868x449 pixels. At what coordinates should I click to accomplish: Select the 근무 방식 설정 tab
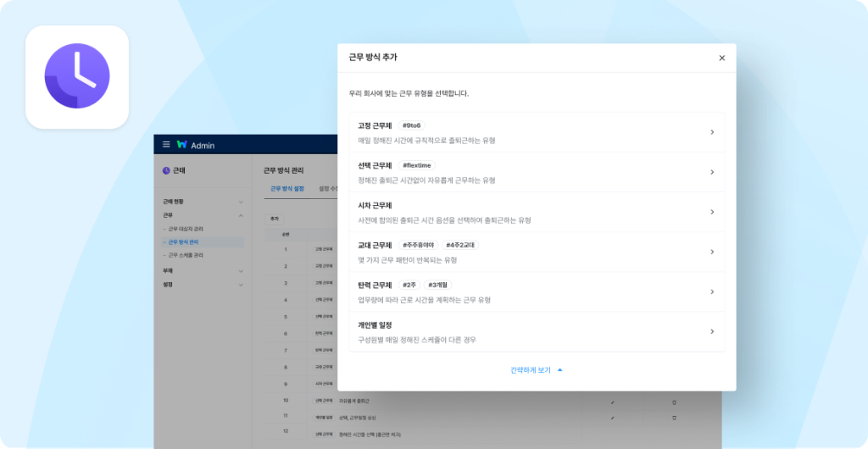(x=287, y=189)
